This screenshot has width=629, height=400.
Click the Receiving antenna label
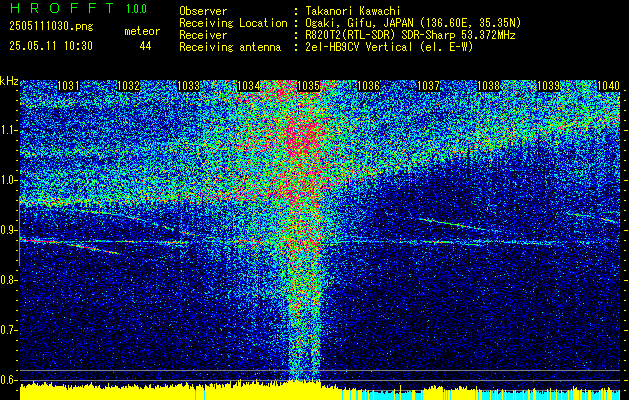tap(230, 47)
